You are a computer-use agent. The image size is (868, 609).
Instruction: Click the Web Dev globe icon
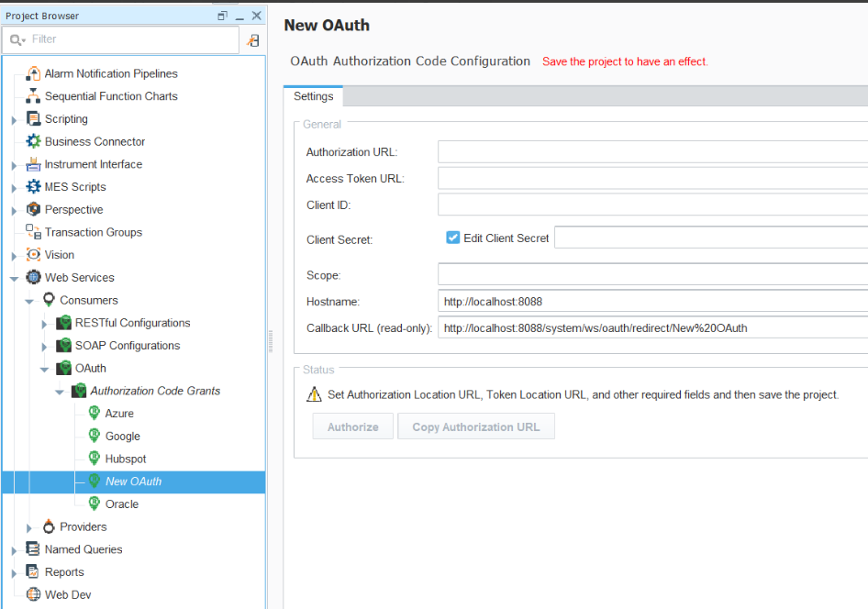(34, 594)
